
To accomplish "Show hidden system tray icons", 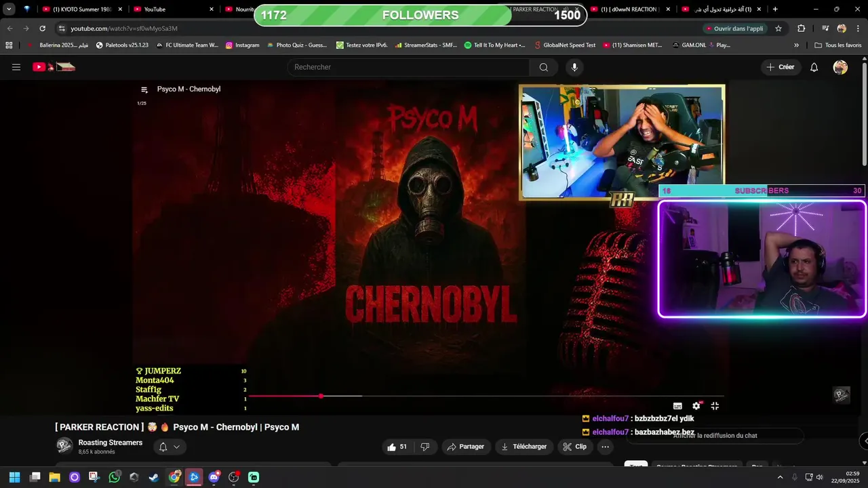I will pyautogui.click(x=780, y=477).
